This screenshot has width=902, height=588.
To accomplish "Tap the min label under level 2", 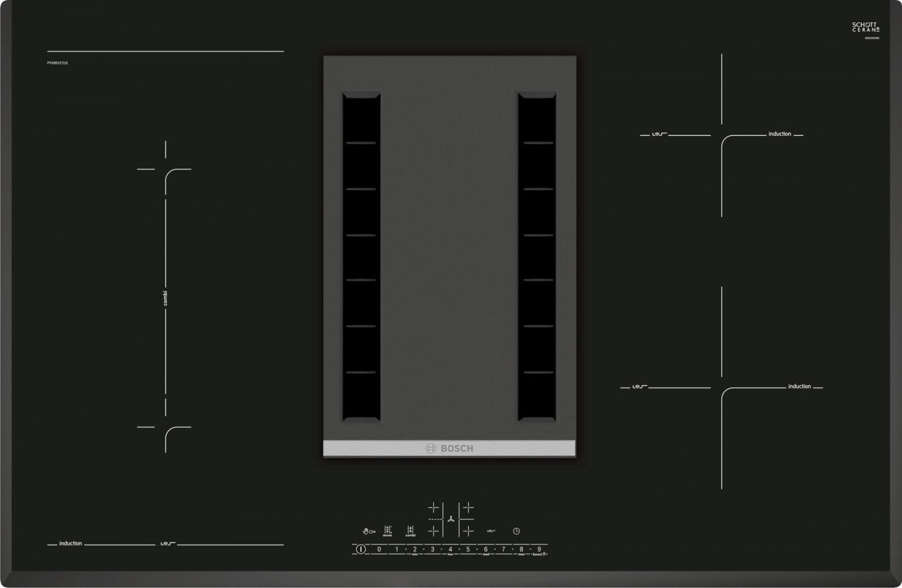I will coord(415,554).
